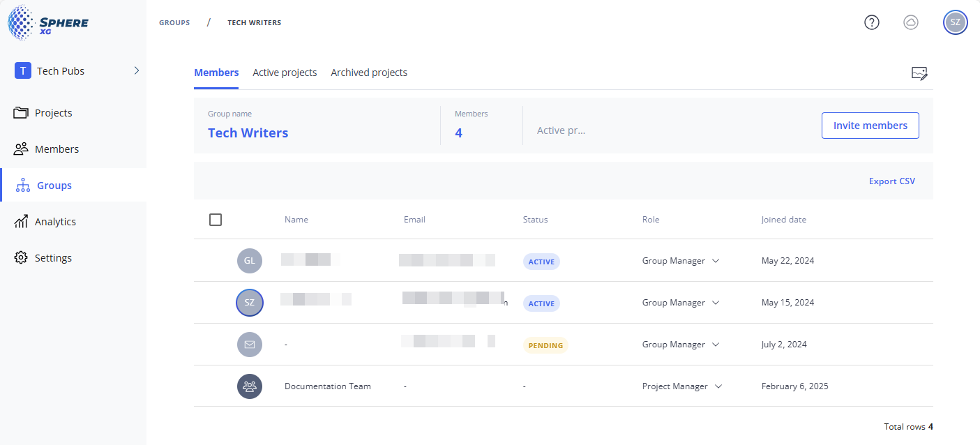Click the cloud status icon
Screen dimensions: 980x445
910,22
